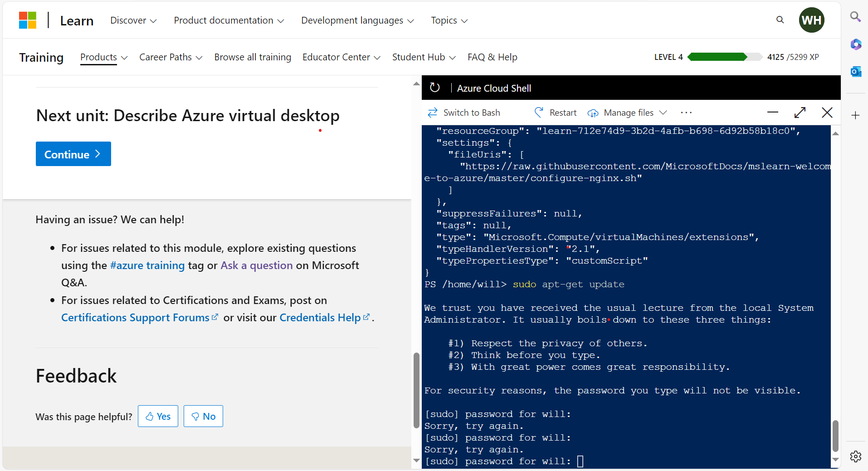868x471 pixels.
Task: Open the Topics dropdown
Action: click(x=449, y=20)
